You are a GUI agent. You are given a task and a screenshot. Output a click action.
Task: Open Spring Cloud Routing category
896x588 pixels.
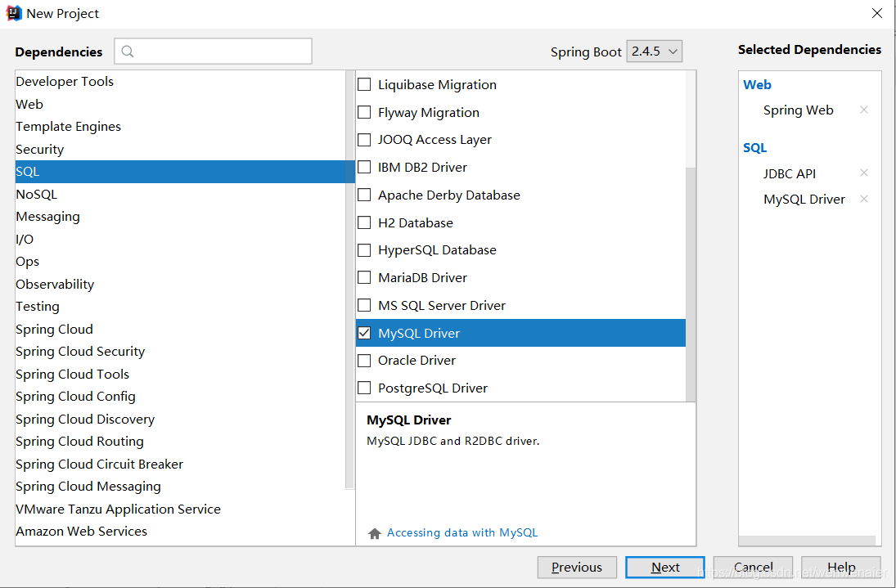tap(180, 442)
